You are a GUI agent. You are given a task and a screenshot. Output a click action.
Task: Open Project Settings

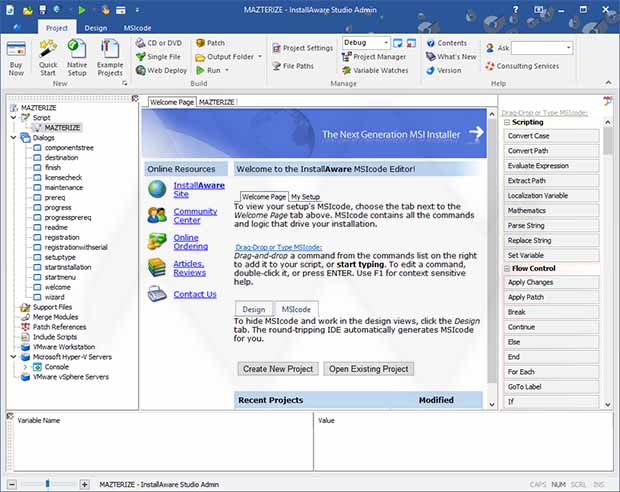(x=303, y=48)
